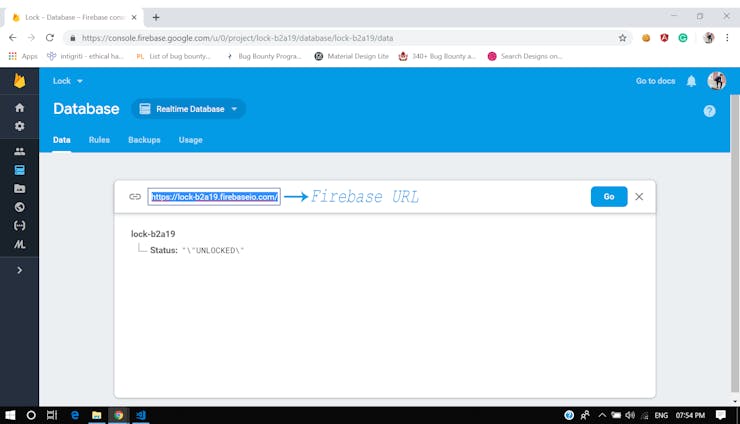Image resolution: width=740 pixels, height=424 pixels.
Task: Open Authentication users icon in sidebar
Action: click(x=19, y=152)
